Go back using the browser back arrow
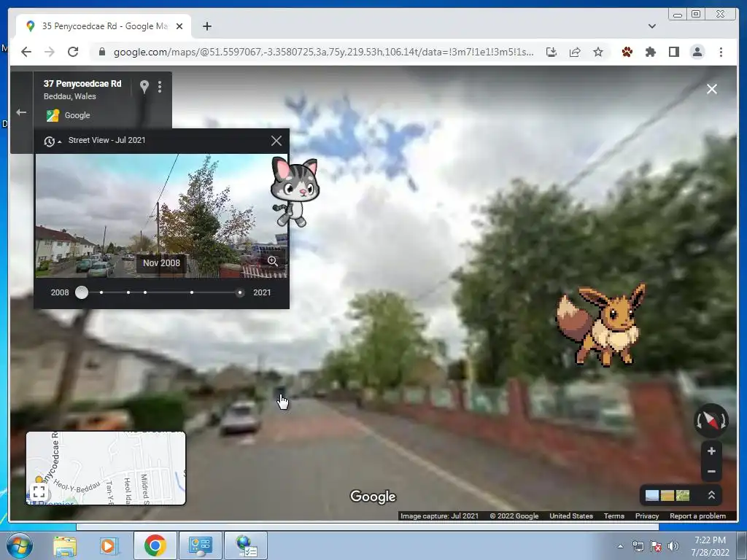 coord(26,52)
